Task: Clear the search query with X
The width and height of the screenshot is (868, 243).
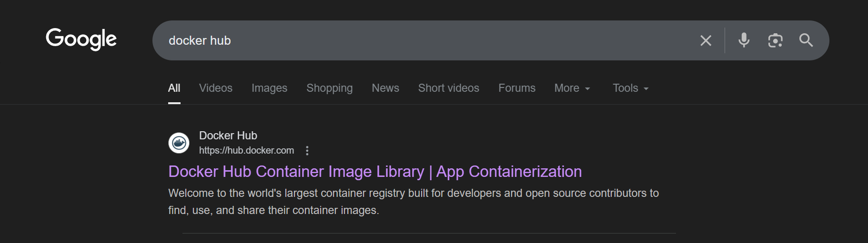Action: click(706, 40)
